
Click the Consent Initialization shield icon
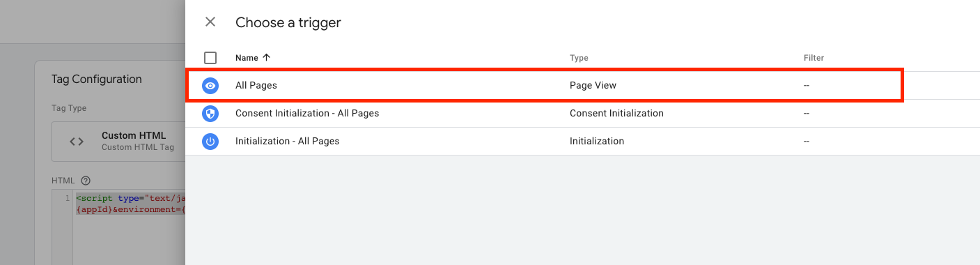(210, 114)
